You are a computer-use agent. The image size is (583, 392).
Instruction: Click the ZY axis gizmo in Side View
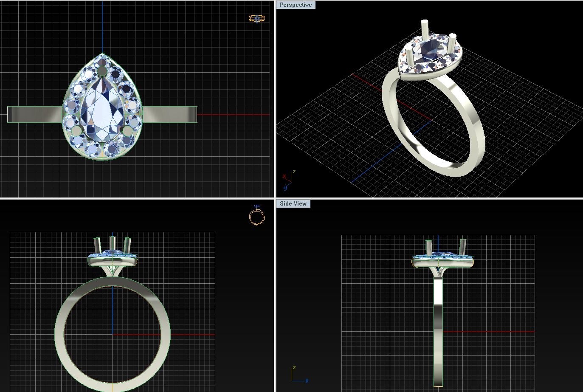(x=299, y=375)
